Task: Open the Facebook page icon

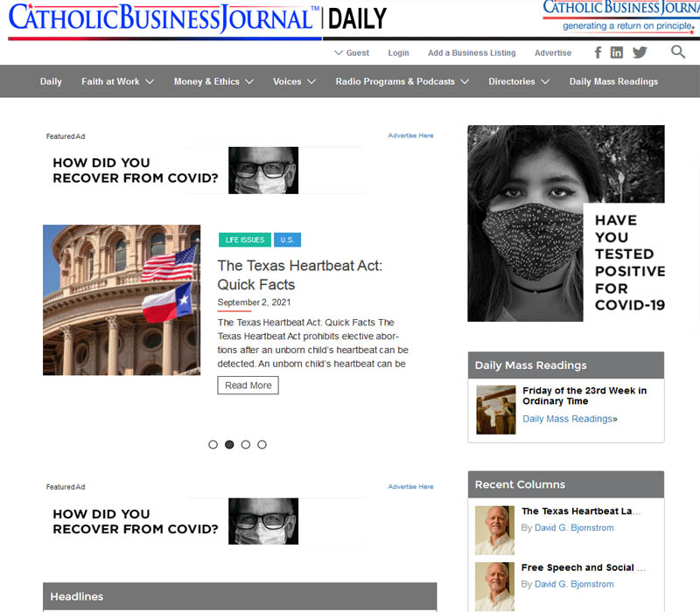Action: pos(598,52)
